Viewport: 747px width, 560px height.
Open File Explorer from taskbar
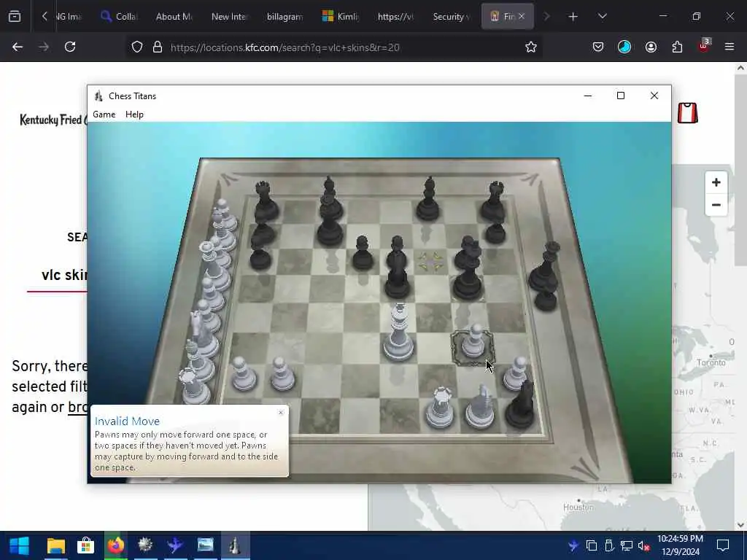point(55,545)
